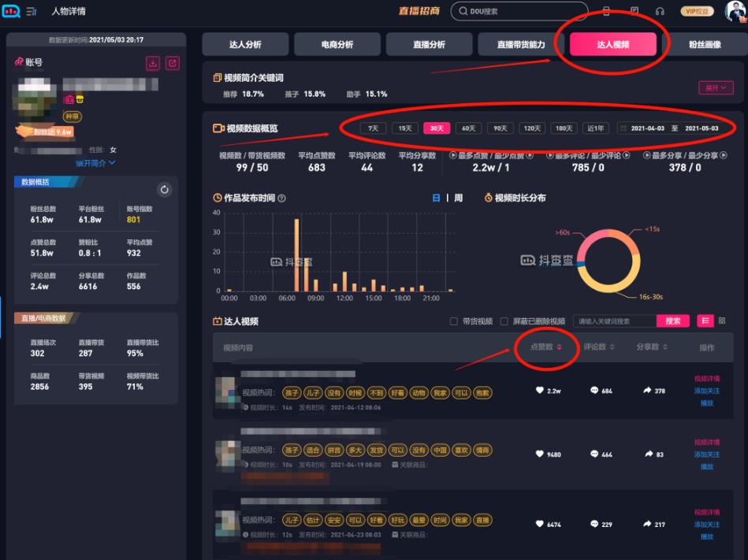Screen dimensions: 748x560
Task: Click the external-link share icon beside 账号
Action: point(172,64)
